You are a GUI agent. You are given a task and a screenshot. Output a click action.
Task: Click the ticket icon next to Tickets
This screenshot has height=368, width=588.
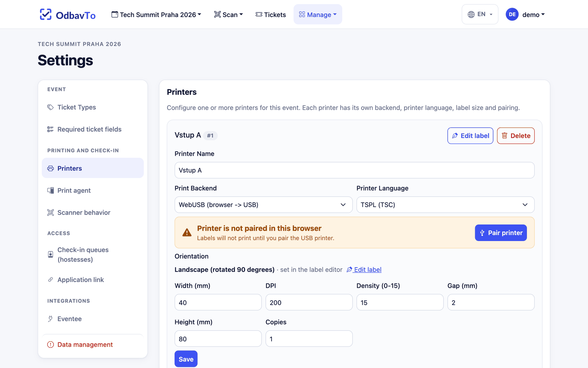pyautogui.click(x=259, y=14)
